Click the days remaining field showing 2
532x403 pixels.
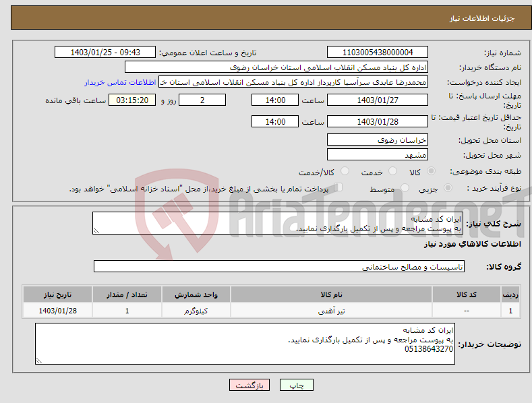202,100
